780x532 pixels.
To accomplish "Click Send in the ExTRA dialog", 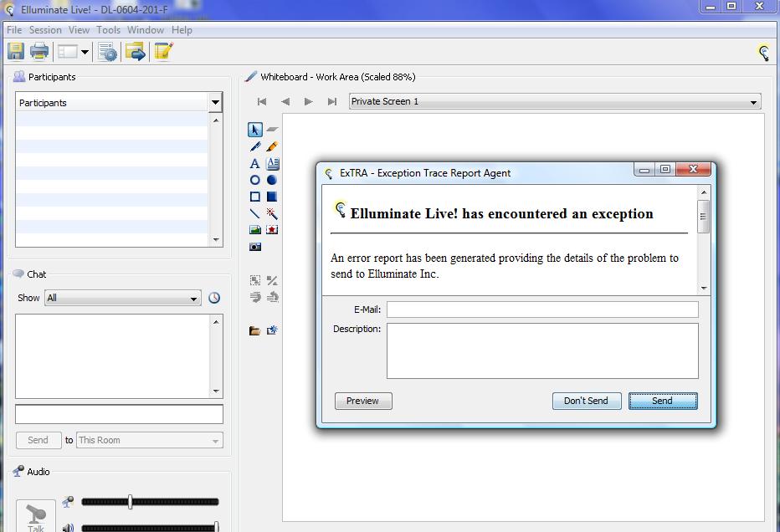I will coord(663,402).
